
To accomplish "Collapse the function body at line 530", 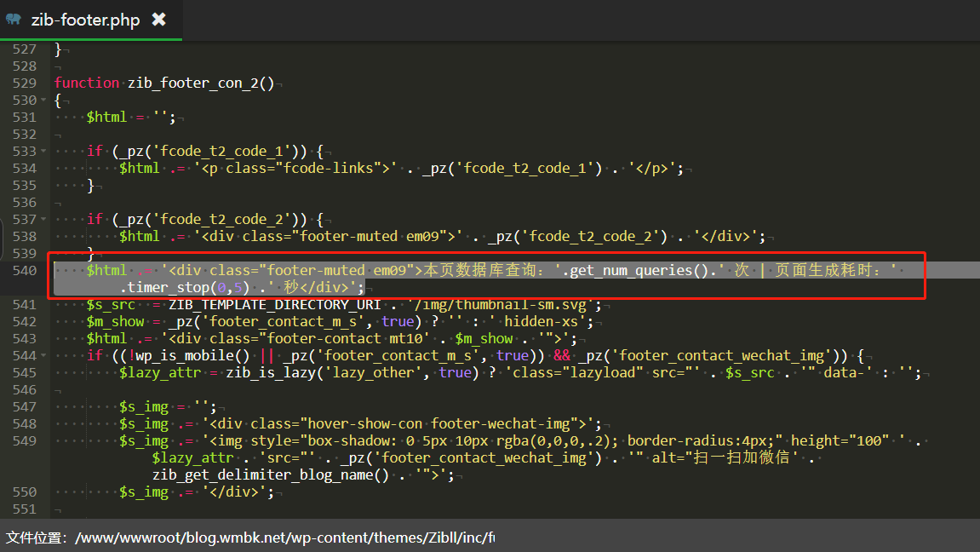I will (x=43, y=100).
